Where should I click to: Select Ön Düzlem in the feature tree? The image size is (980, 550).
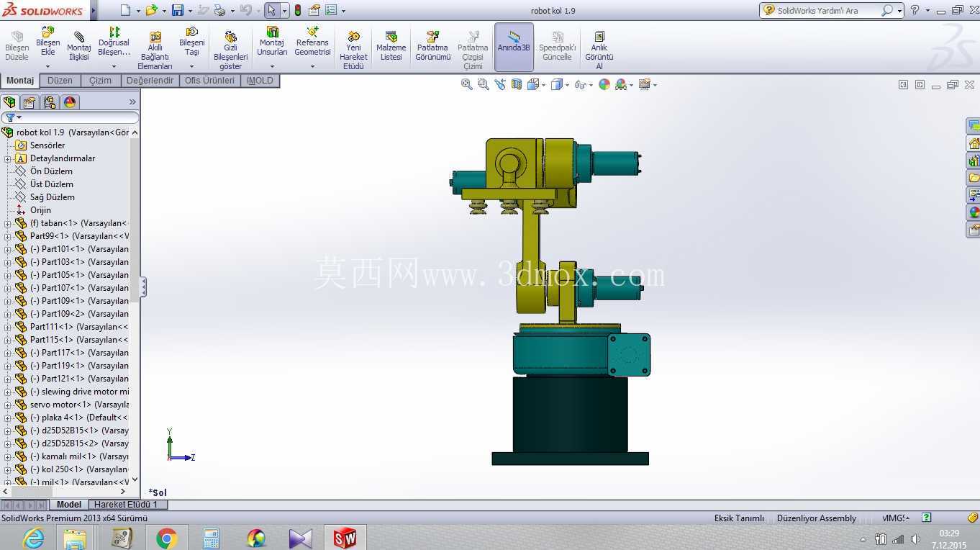[51, 171]
